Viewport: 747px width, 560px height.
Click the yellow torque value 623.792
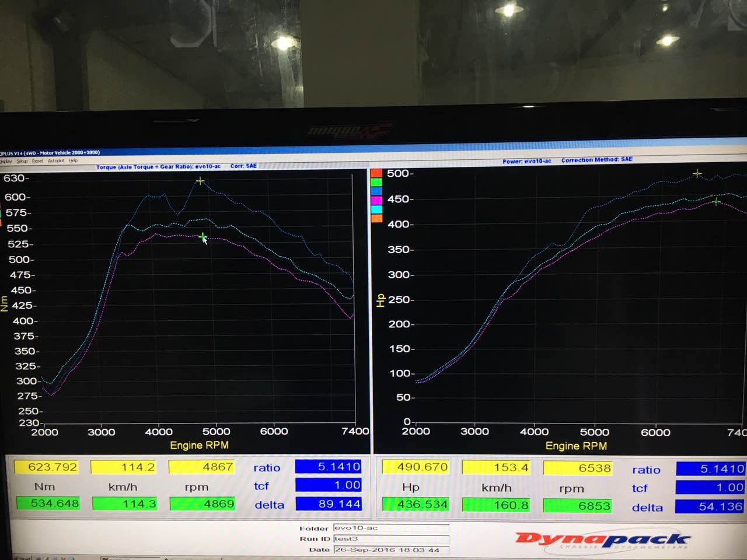[x=46, y=467]
